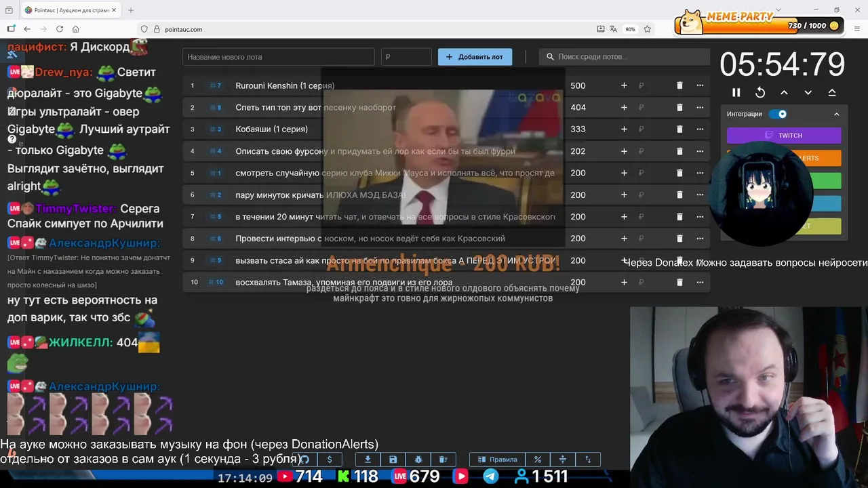Screen dimensions: 868x488
Task: Select the Pointauc browser tab
Action: click(70, 10)
